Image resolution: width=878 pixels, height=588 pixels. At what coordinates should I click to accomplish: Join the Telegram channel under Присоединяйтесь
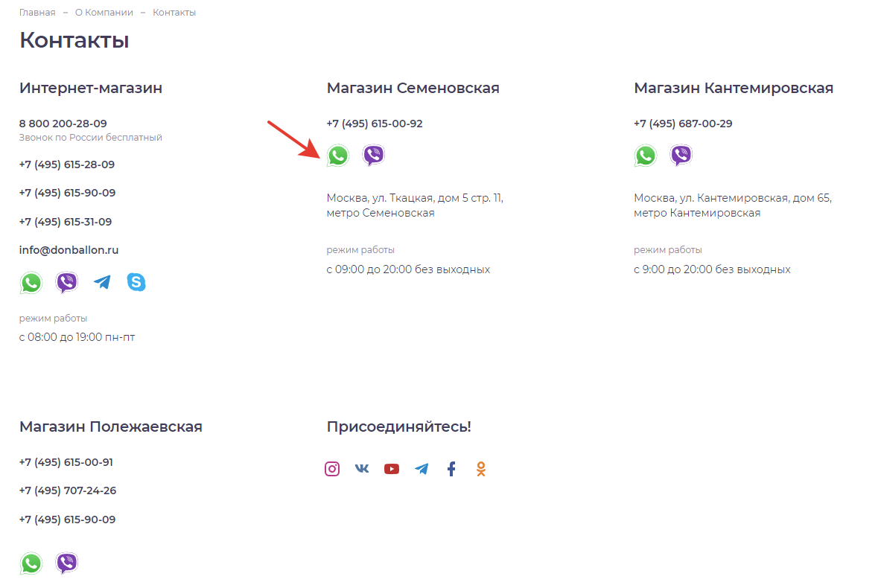click(421, 469)
